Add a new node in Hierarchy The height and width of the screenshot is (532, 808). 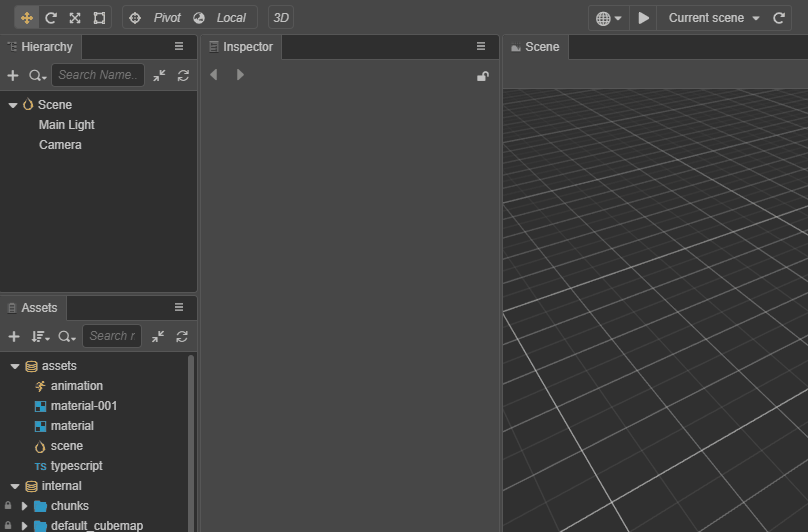[x=13, y=75]
